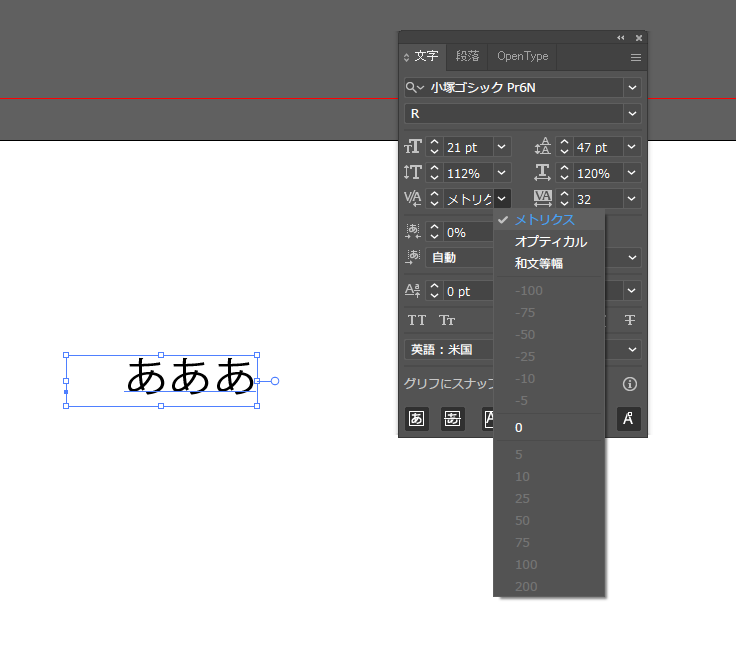736x651 pixels.
Task: Select オプティカル kerning option
Action: 550,242
